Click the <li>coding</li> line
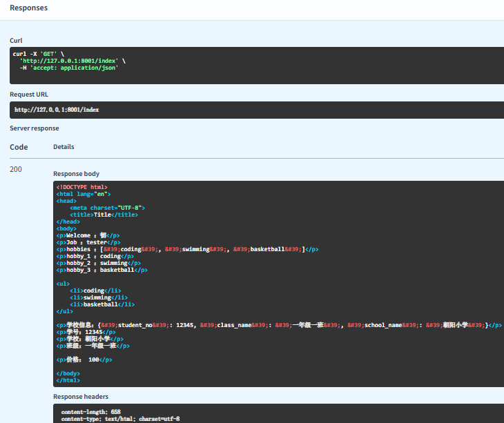 [95, 291]
